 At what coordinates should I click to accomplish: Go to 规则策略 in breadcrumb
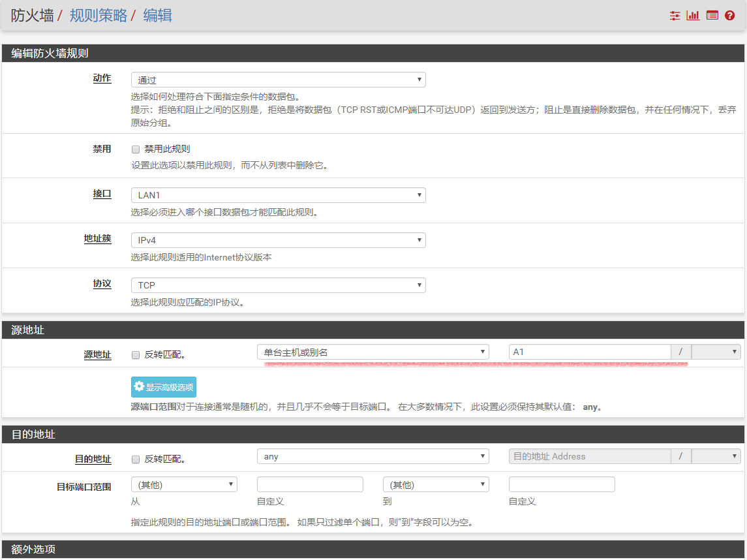click(x=98, y=16)
